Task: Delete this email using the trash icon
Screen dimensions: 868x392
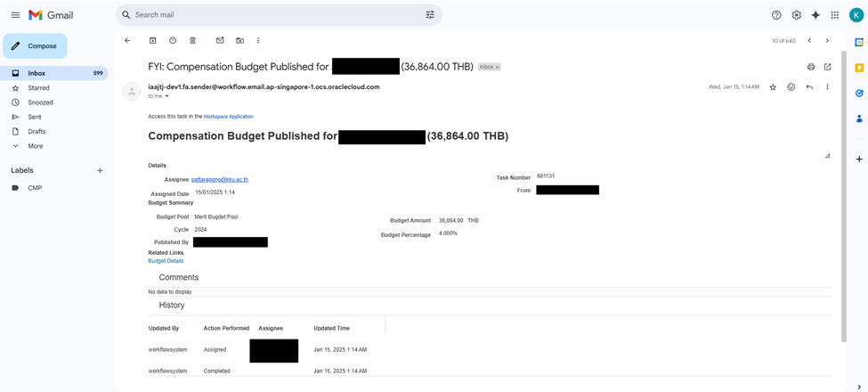Action: pos(192,40)
